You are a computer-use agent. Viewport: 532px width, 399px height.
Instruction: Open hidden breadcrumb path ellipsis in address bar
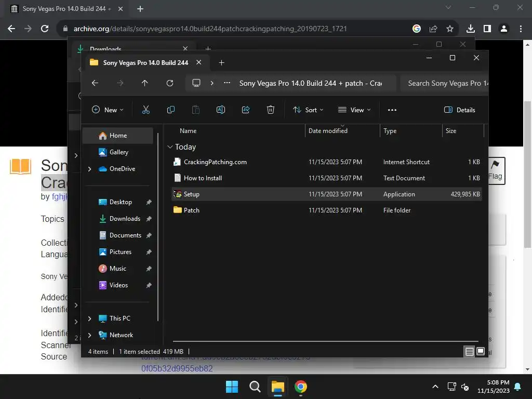[227, 83]
